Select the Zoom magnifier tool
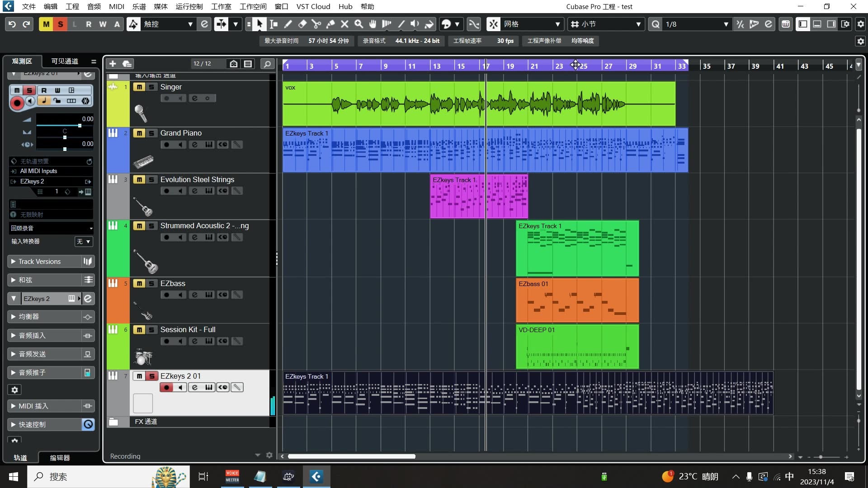The image size is (868, 488). tap(359, 24)
